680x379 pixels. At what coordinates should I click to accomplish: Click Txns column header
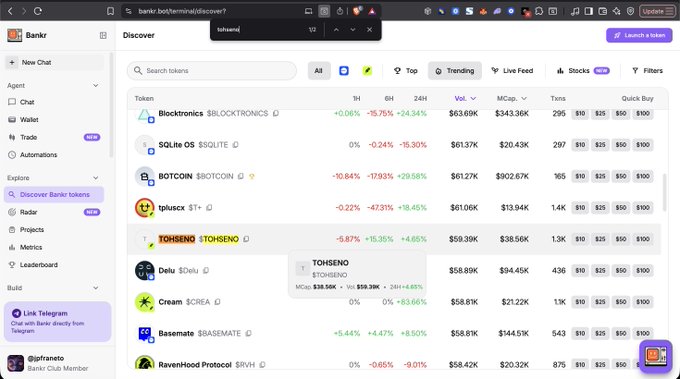tap(558, 98)
